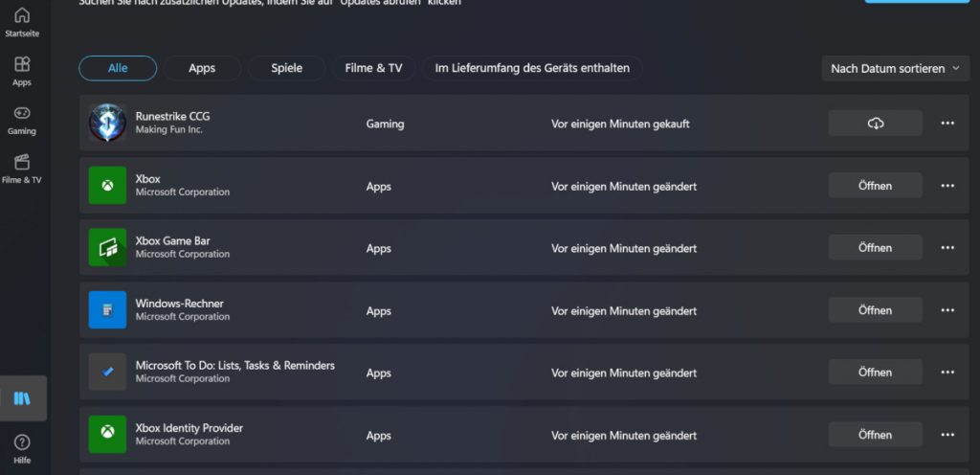This screenshot has height=475, width=980.
Task: Open the Apps section in sidebar
Action: click(x=22, y=71)
